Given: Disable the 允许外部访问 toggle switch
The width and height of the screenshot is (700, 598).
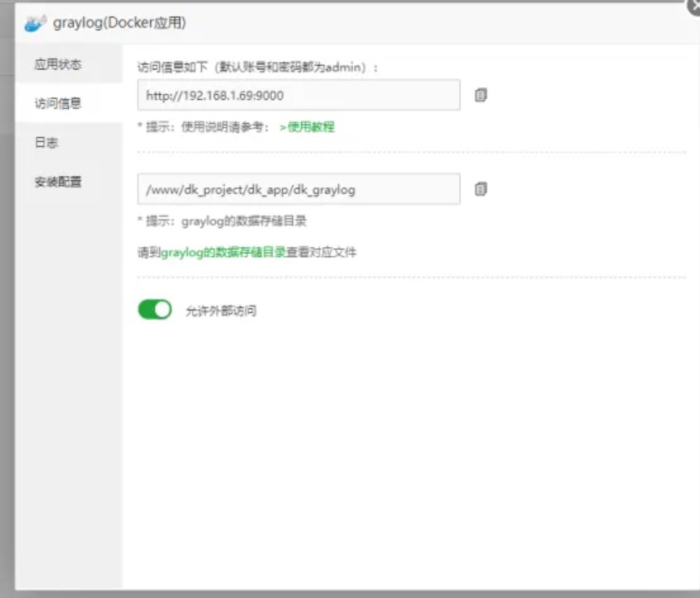Looking at the screenshot, I should tap(155, 310).
